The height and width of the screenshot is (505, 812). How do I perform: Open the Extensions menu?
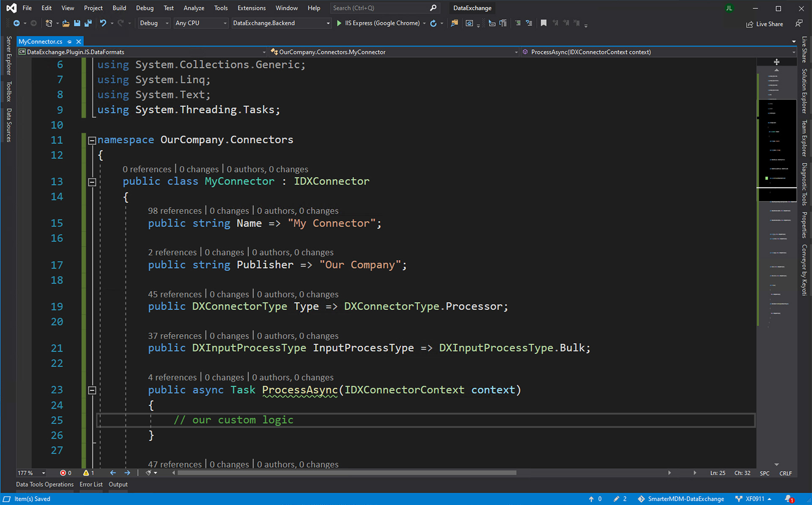pos(251,8)
